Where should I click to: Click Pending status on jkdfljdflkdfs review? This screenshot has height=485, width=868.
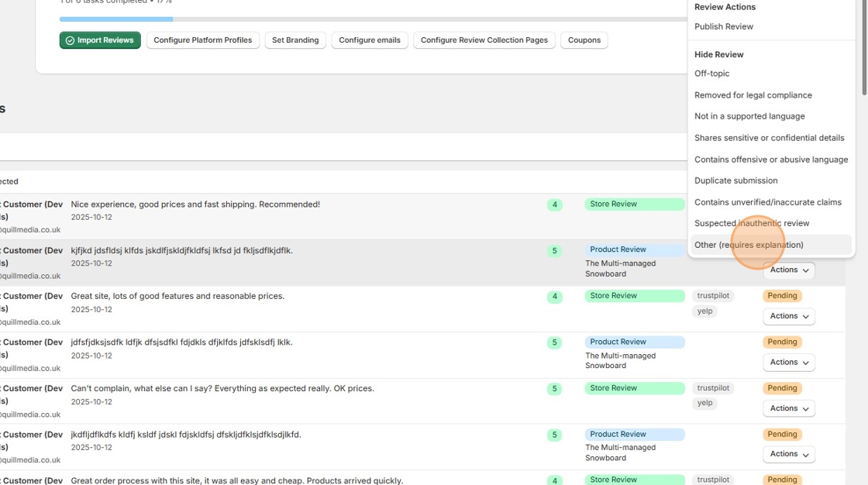click(782, 435)
